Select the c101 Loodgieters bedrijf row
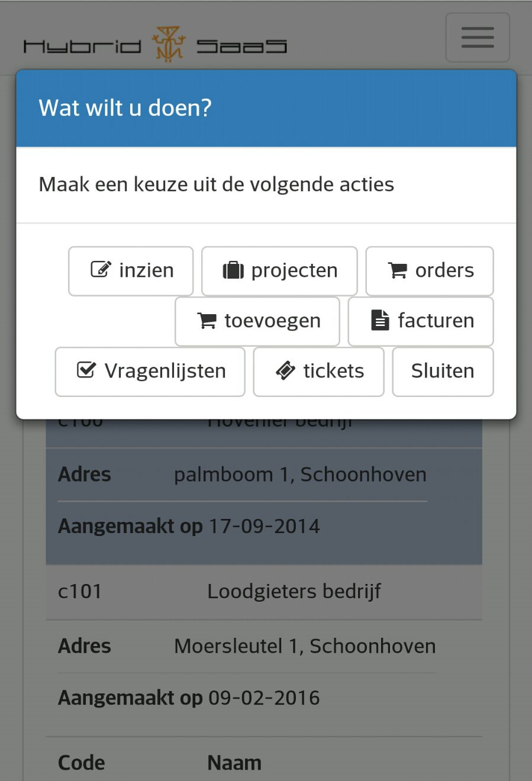This screenshot has height=781, width=532. (x=264, y=591)
